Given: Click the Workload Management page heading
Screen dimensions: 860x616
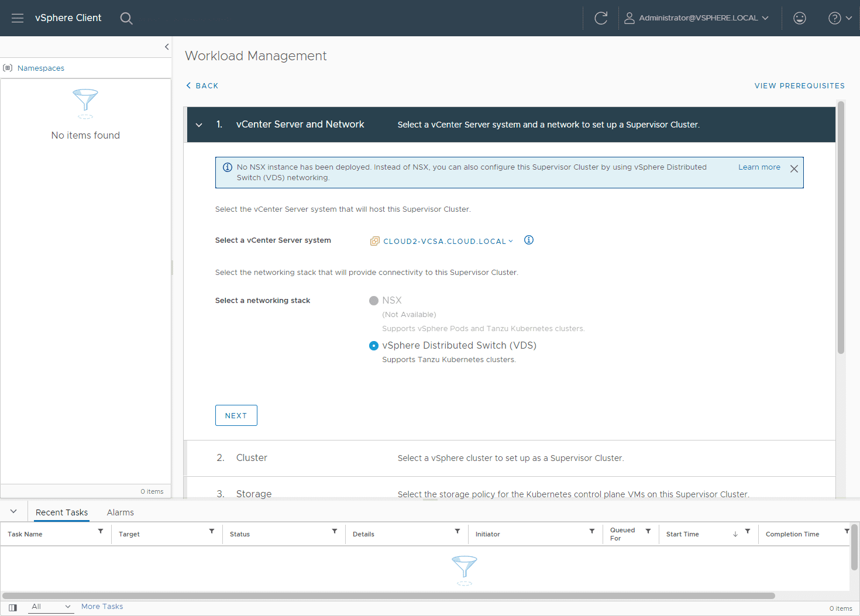Looking at the screenshot, I should point(256,56).
